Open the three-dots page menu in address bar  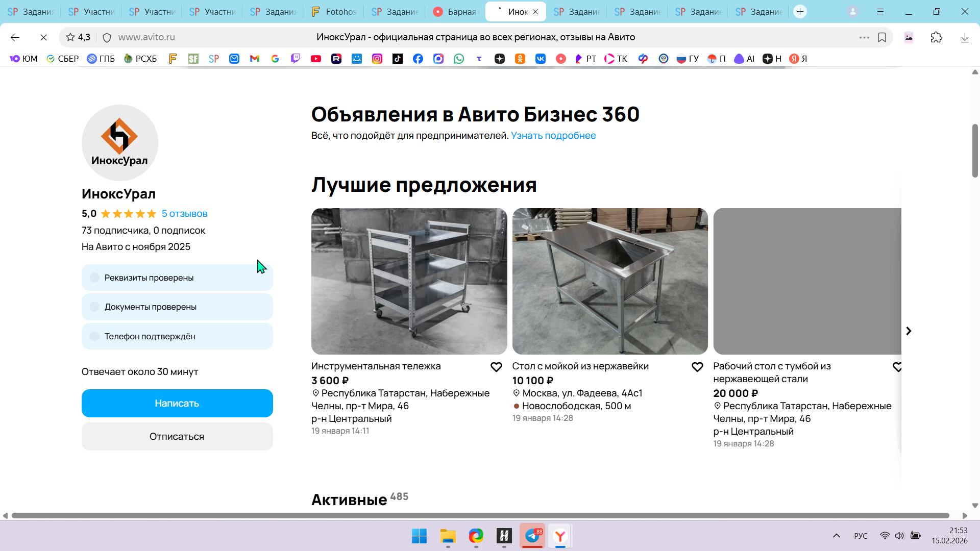864,37
